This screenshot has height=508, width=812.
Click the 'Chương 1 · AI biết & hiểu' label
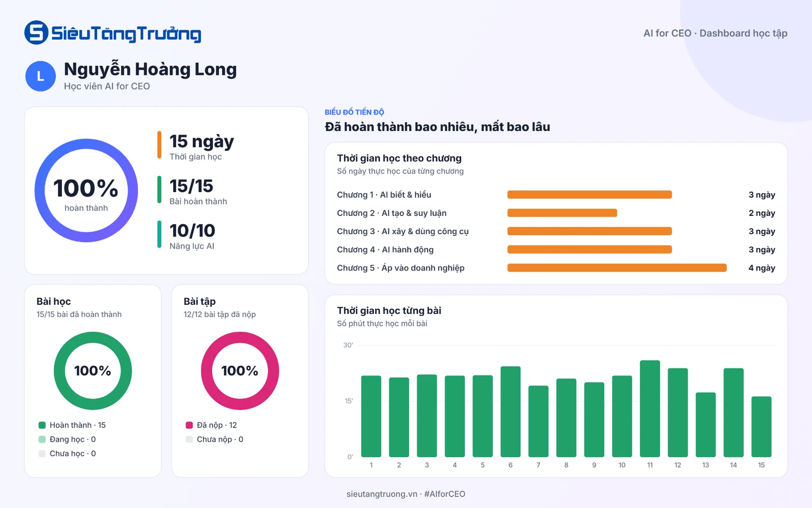tap(384, 195)
